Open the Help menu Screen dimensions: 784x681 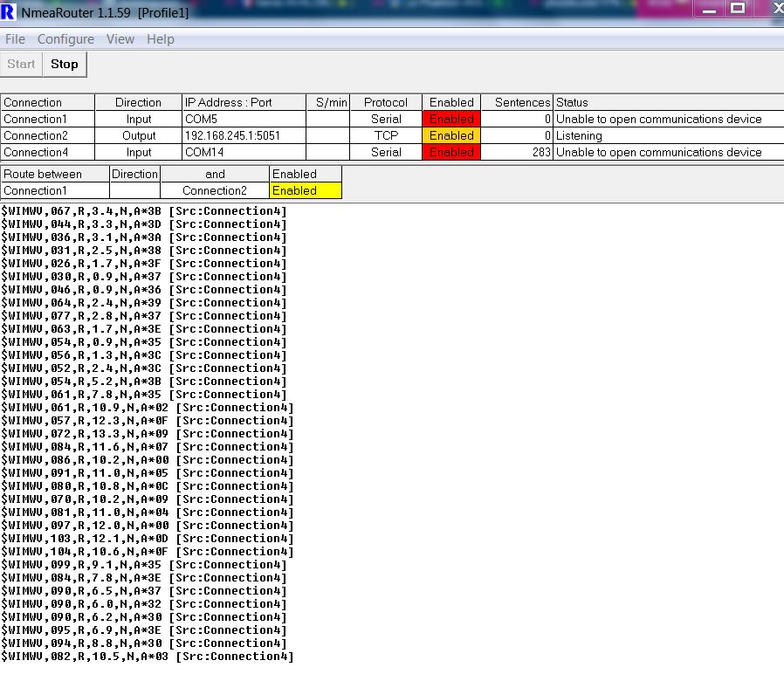pos(161,39)
